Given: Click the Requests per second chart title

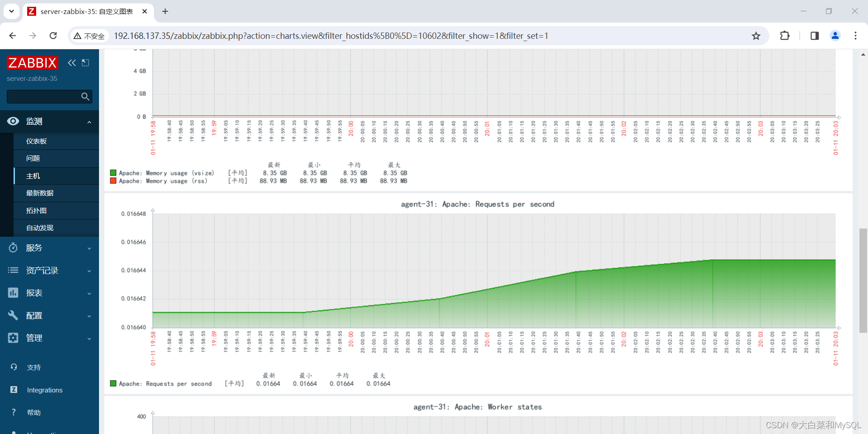Looking at the screenshot, I should tap(477, 204).
